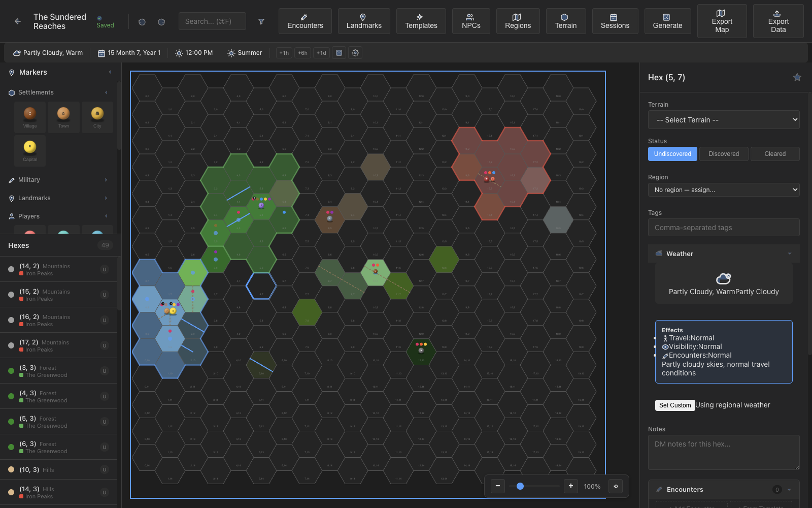The height and width of the screenshot is (508, 812).
Task: Click the comma-separated tags field
Action: click(x=724, y=228)
